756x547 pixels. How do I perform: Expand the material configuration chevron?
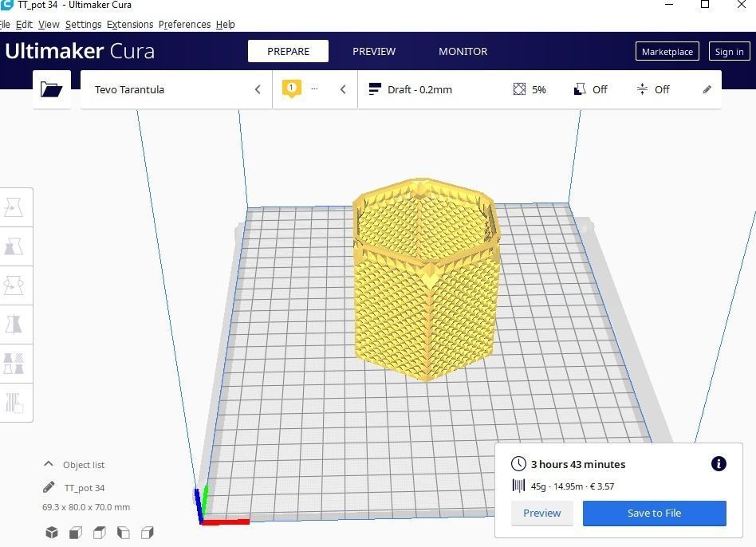343,89
